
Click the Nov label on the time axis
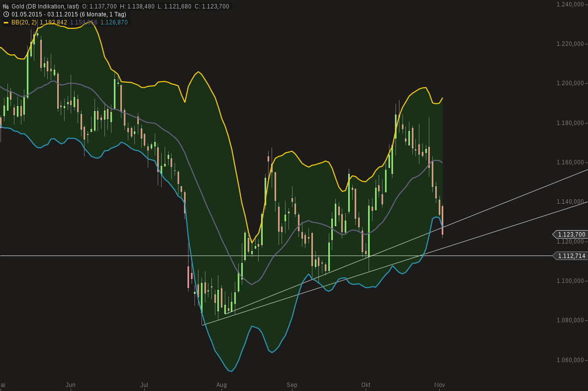tap(439, 385)
